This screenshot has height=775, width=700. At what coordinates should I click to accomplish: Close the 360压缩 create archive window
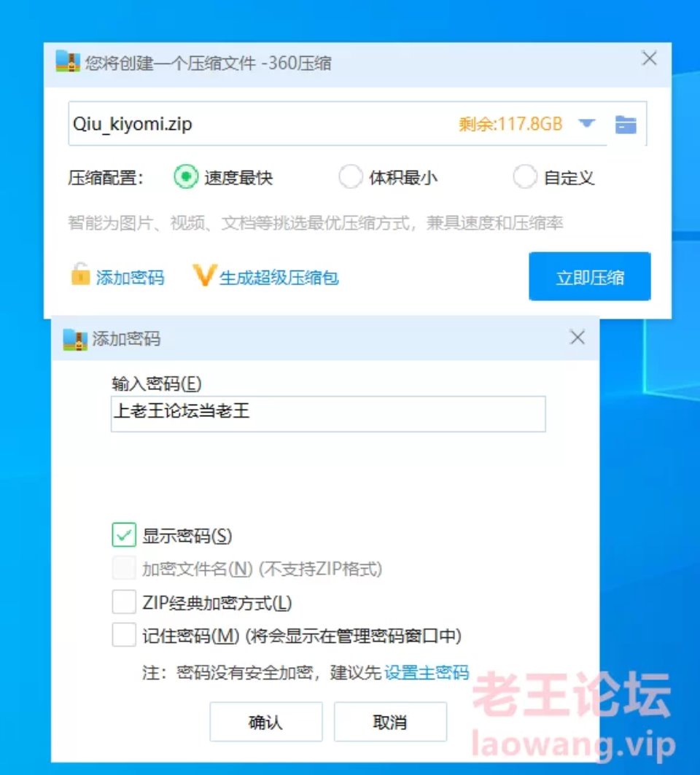pyautogui.click(x=649, y=59)
